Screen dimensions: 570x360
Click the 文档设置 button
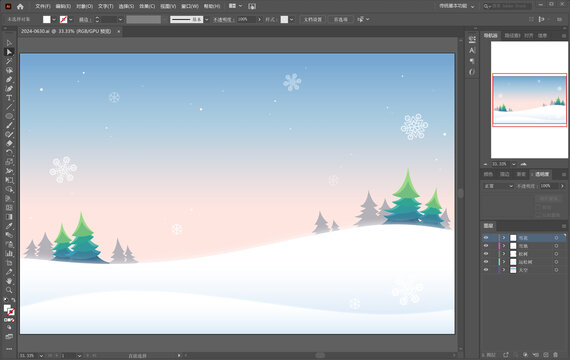tap(313, 19)
